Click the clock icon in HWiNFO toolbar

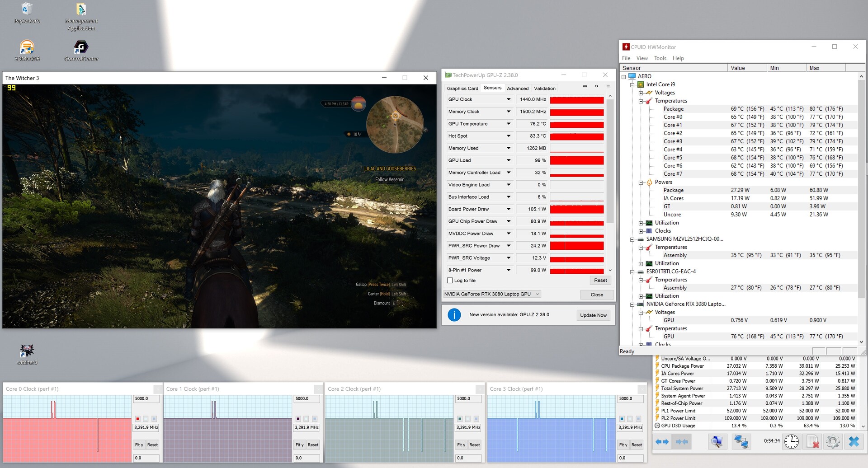[x=791, y=441]
